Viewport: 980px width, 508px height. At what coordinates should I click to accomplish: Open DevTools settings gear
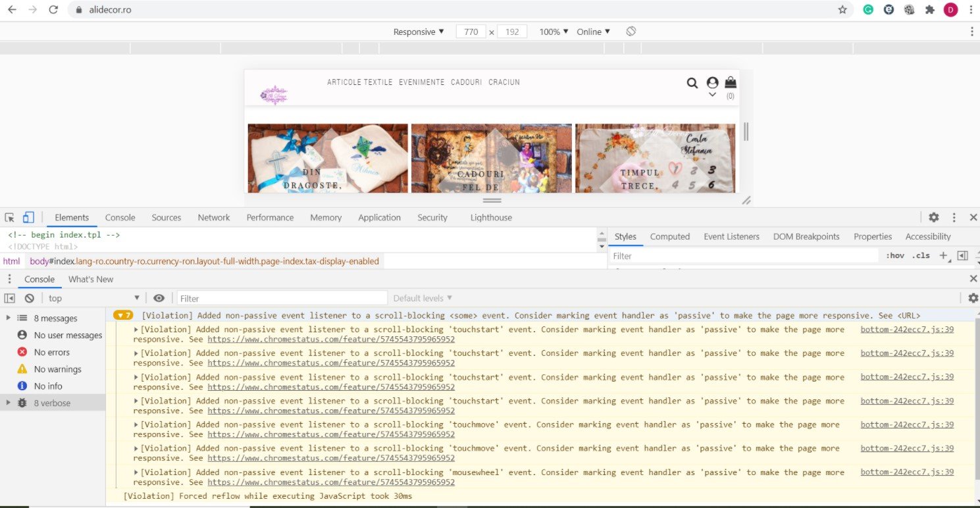point(933,217)
